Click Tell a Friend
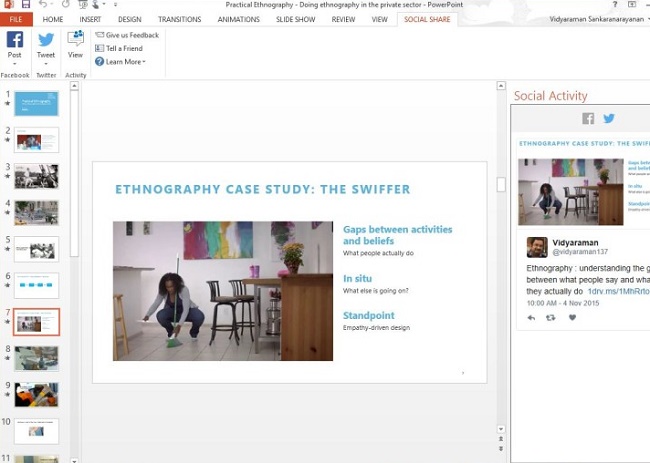Viewport: 650px width, 463px height. (x=119, y=48)
